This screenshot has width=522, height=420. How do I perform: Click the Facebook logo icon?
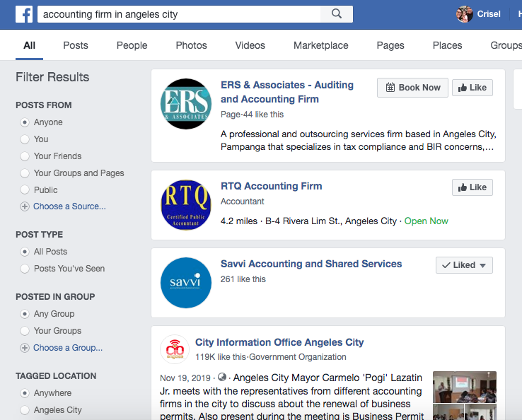click(x=24, y=14)
